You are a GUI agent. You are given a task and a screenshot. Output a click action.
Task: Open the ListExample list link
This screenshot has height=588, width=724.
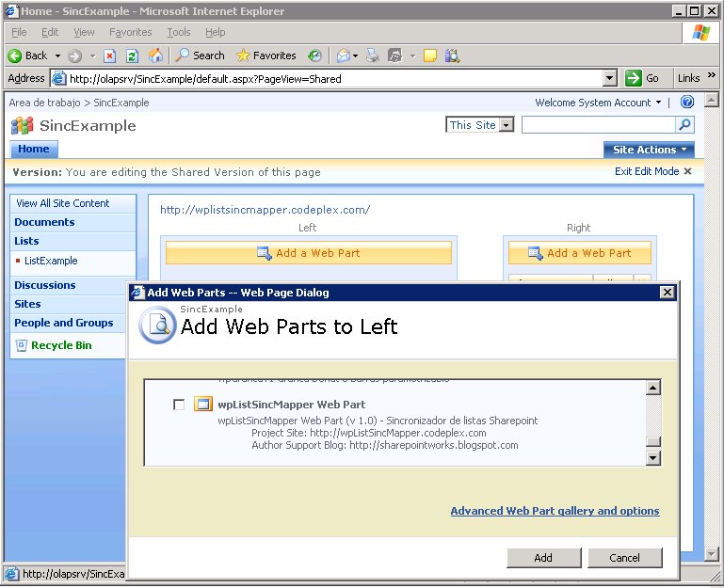pos(51,261)
